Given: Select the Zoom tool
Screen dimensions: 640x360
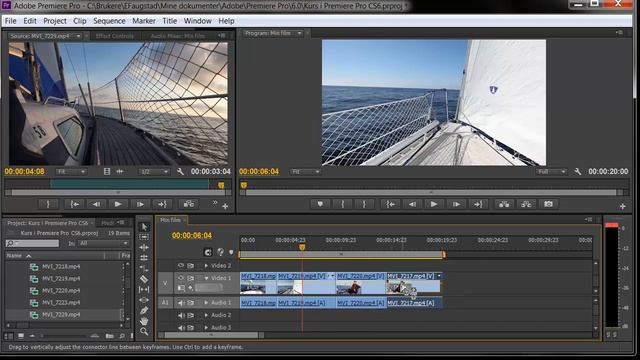Looking at the screenshot, I should pos(144,331).
